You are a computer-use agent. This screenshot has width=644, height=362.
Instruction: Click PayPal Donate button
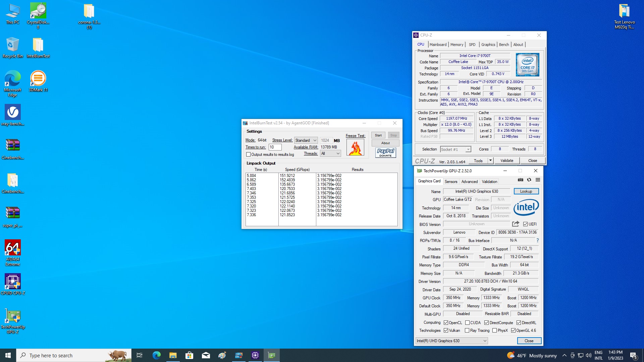coord(385,153)
